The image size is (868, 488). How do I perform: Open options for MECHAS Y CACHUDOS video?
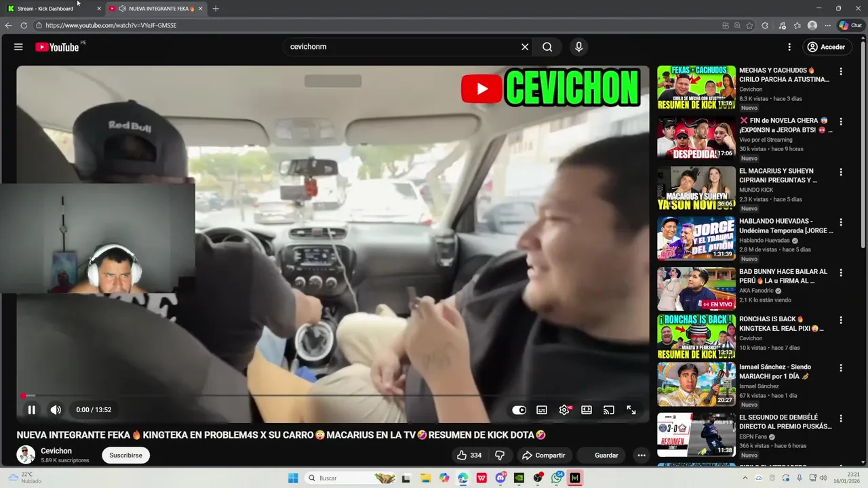[841, 71]
